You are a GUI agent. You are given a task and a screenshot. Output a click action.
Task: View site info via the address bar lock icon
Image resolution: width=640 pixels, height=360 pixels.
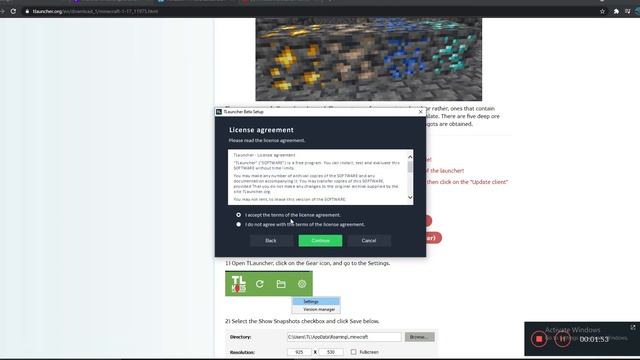point(27,11)
